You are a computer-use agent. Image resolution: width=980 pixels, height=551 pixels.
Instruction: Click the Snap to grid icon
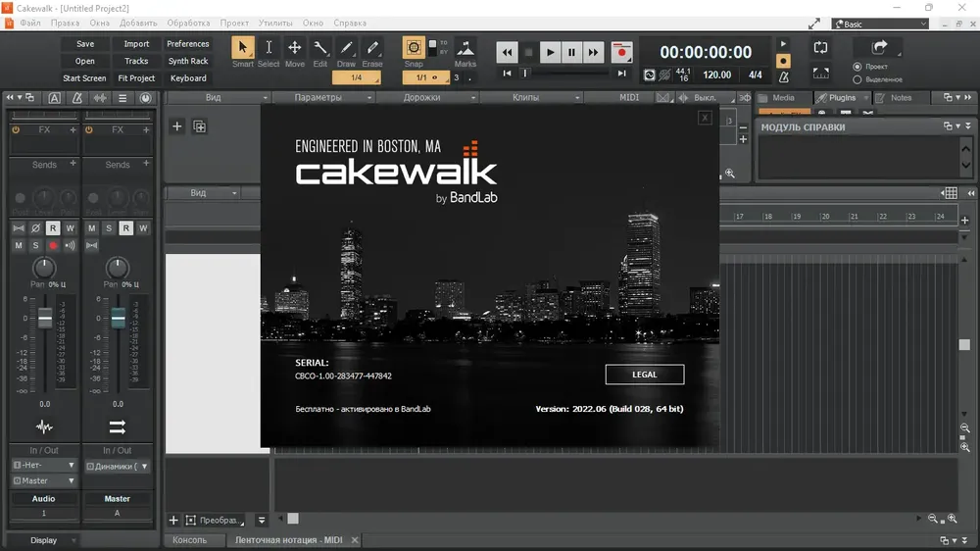pyautogui.click(x=414, y=47)
